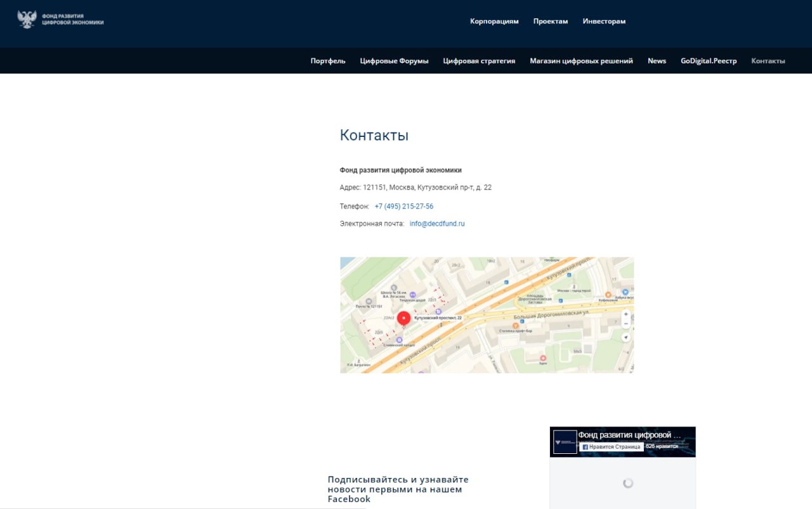
Task: Click the red Эдем map marker
Action: (543, 358)
